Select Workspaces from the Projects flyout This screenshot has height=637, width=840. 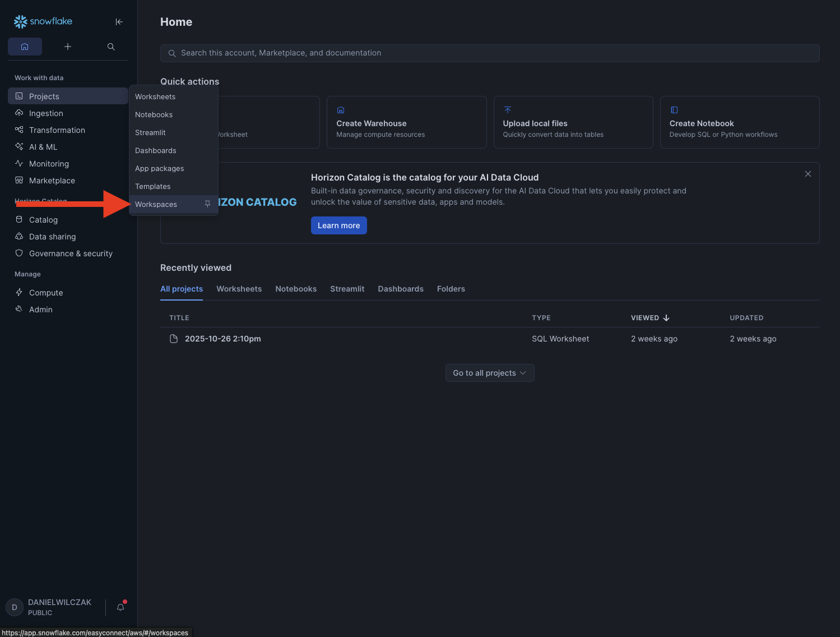tap(156, 205)
